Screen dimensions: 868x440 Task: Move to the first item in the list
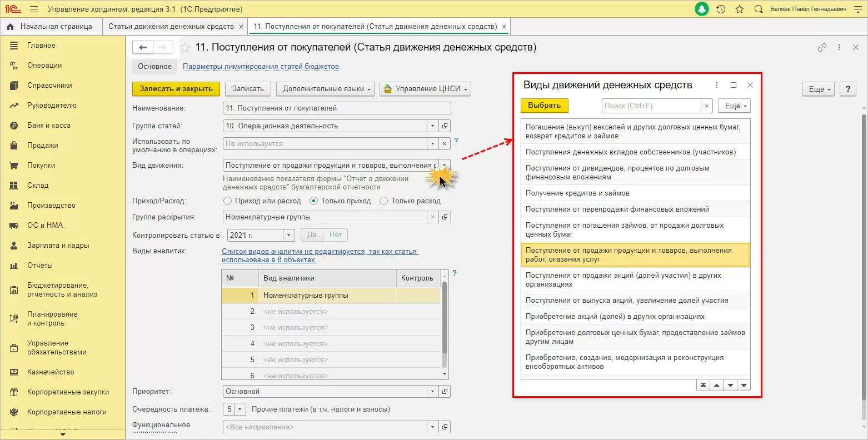click(x=704, y=385)
